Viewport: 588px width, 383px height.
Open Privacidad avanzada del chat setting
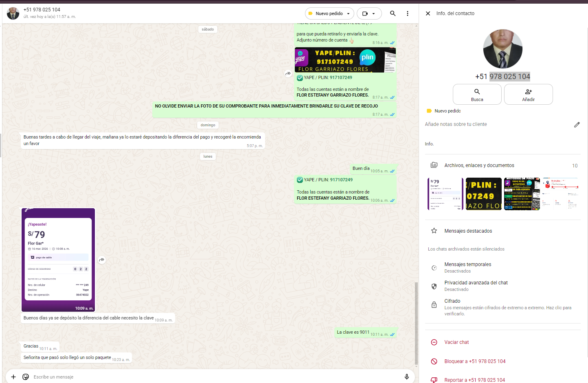[x=476, y=286]
